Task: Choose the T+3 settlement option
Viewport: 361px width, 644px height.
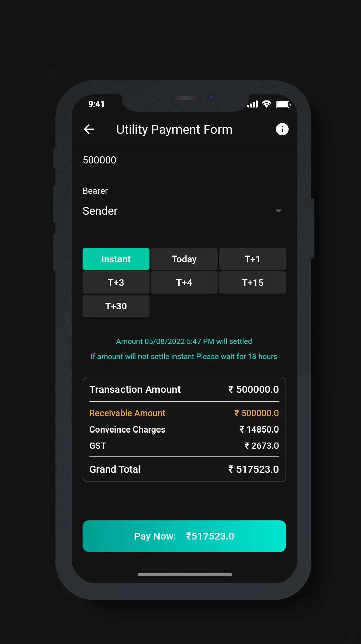Action: [x=116, y=282]
